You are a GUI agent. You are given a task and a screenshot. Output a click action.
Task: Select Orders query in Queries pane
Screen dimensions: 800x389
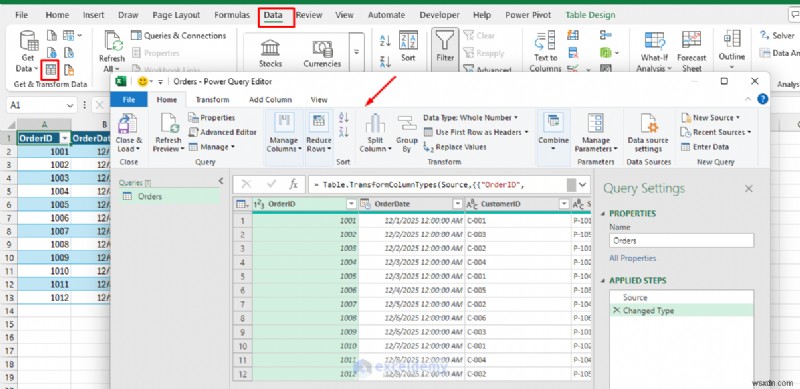[x=169, y=197]
